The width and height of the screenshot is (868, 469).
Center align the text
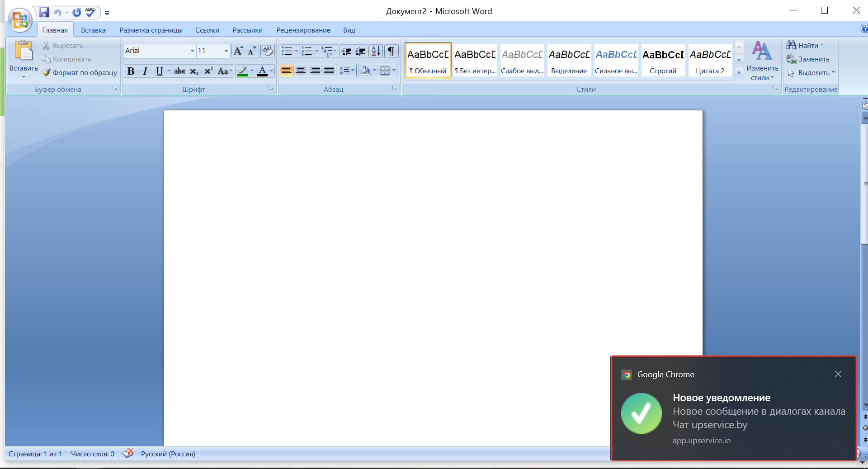pos(301,71)
